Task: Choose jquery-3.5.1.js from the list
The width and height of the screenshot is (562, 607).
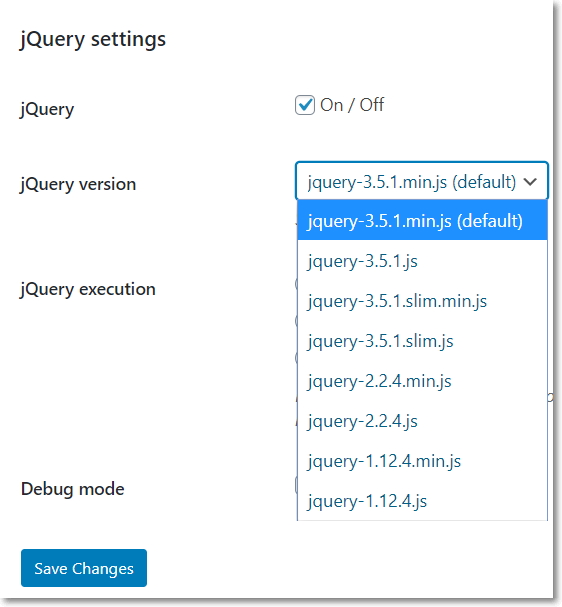Action: point(422,261)
